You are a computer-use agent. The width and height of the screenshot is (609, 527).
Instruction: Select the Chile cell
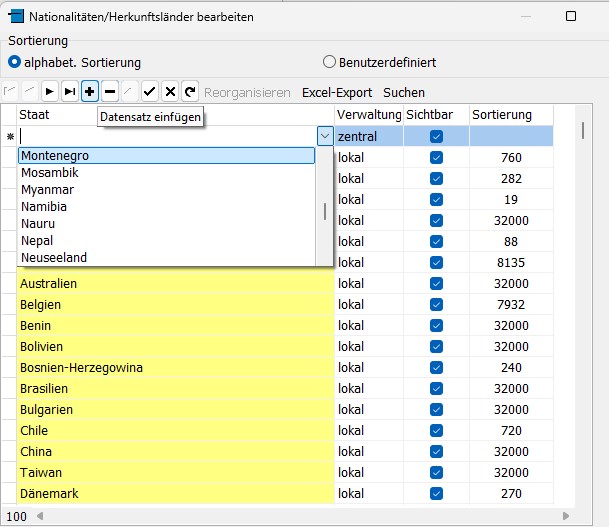coord(176,430)
